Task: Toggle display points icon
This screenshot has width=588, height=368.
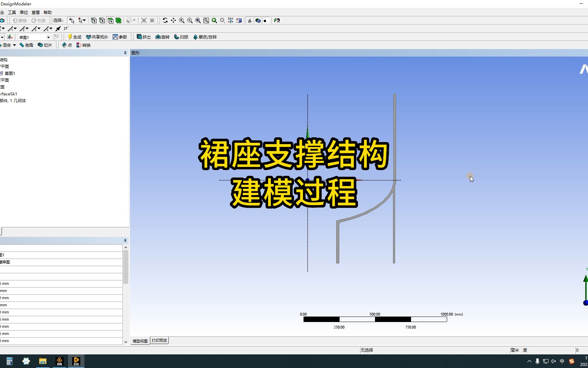Action: 265,20
